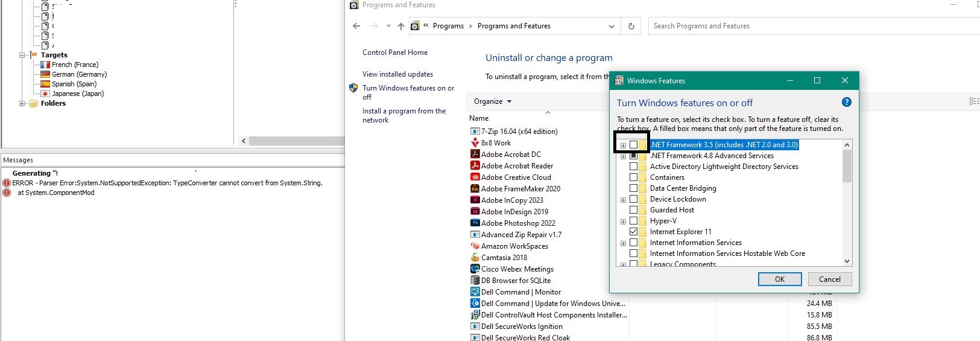Select the DB Browser for SQLite icon
The height and width of the screenshot is (341, 980).
click(475, 280)
